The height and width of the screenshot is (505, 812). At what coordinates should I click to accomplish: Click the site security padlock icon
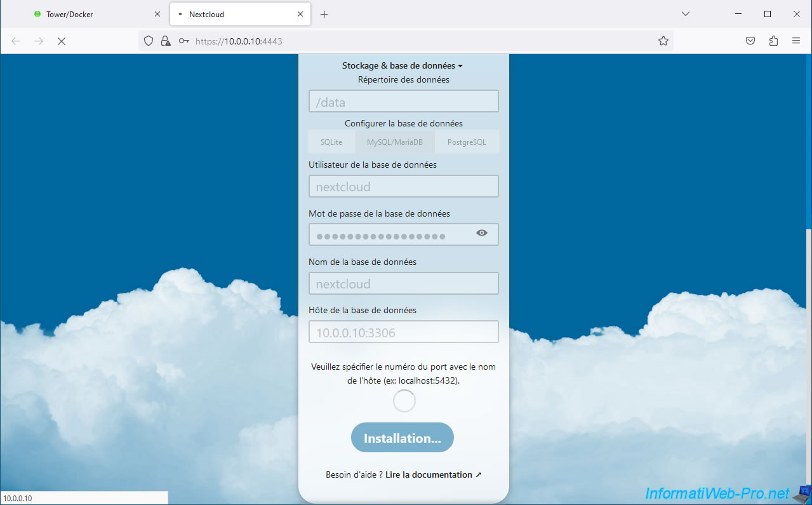[x=166, y=41]
